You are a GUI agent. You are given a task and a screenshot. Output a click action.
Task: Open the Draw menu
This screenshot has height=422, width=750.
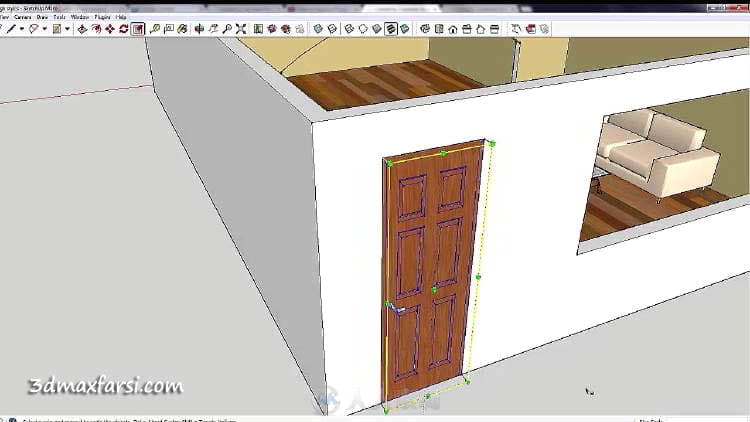coord(42,17)
